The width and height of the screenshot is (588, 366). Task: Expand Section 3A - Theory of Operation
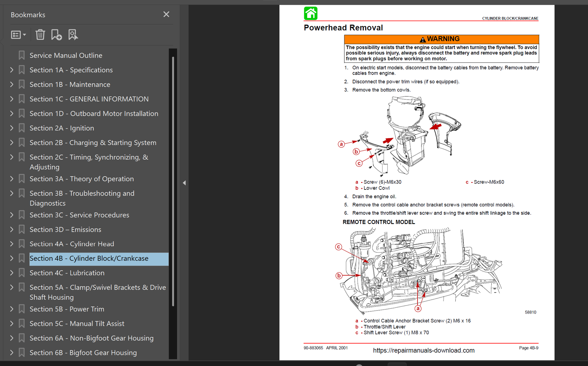coord(11,178)
